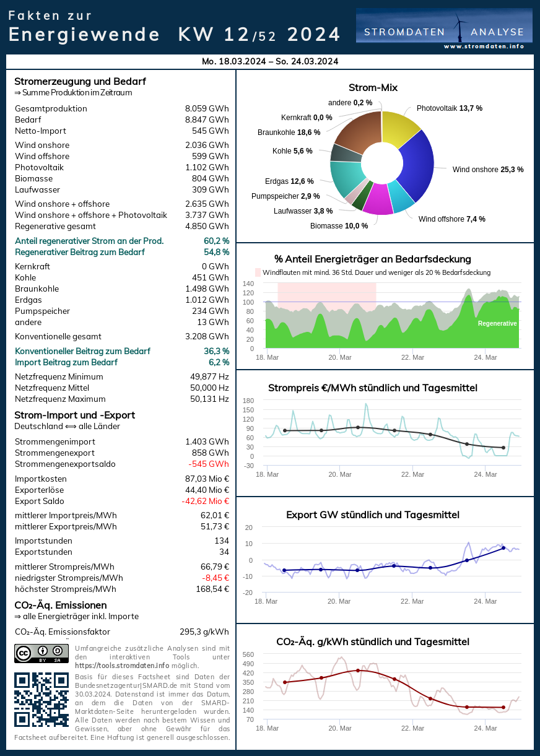
Task: Click the first daily mean point on Strompreis chart
Action: coord(285,430)
